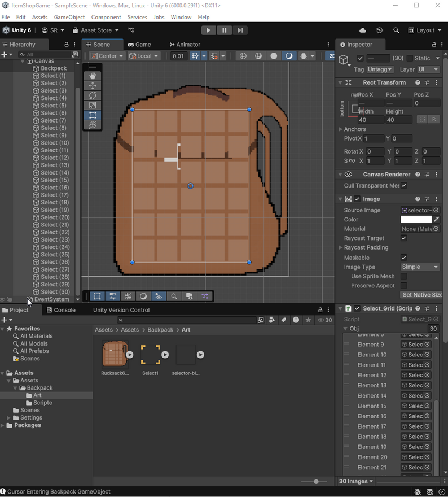
Task: Collapse the Obj array foldout
Action: pyautogui.click(x=345, y=329)
